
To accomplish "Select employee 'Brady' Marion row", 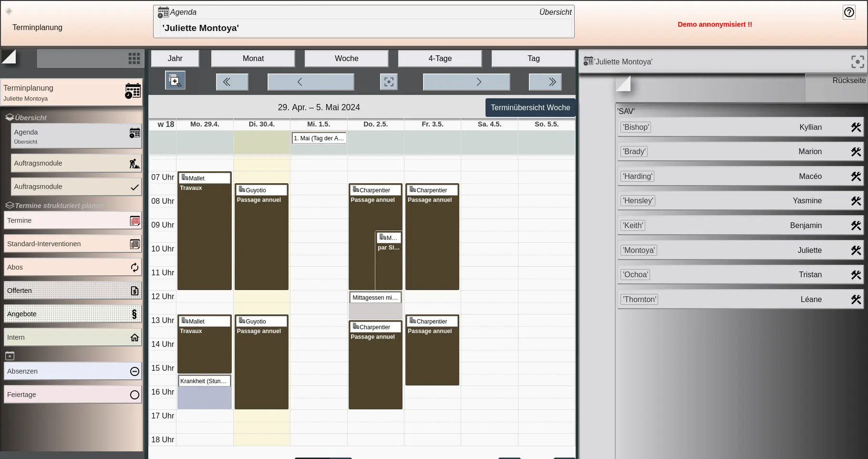I will tap(740, 152).
